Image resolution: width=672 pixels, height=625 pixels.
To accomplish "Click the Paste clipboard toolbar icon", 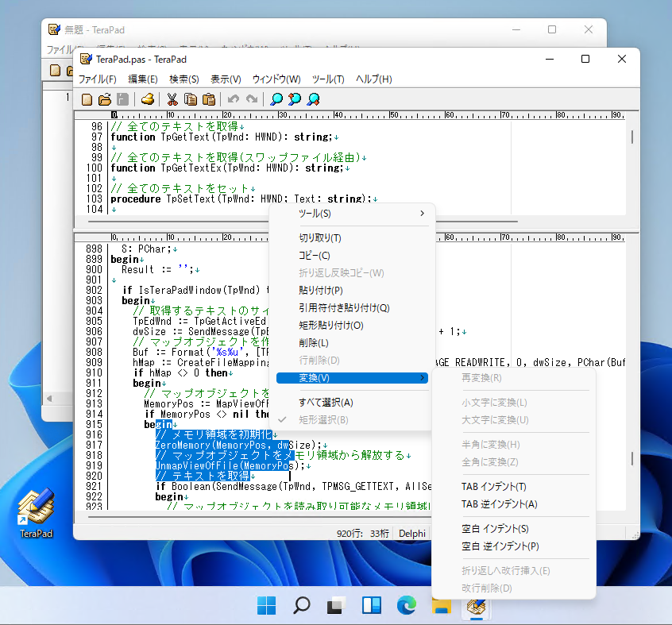I will tap(209, 99).
